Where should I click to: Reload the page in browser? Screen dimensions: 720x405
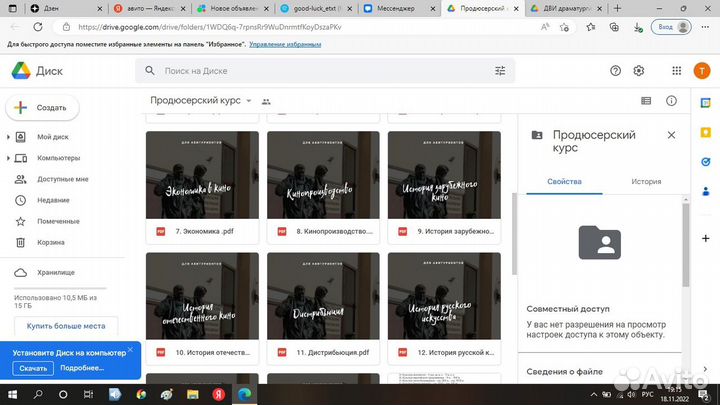pyautogui.click(x=38, y=27)
